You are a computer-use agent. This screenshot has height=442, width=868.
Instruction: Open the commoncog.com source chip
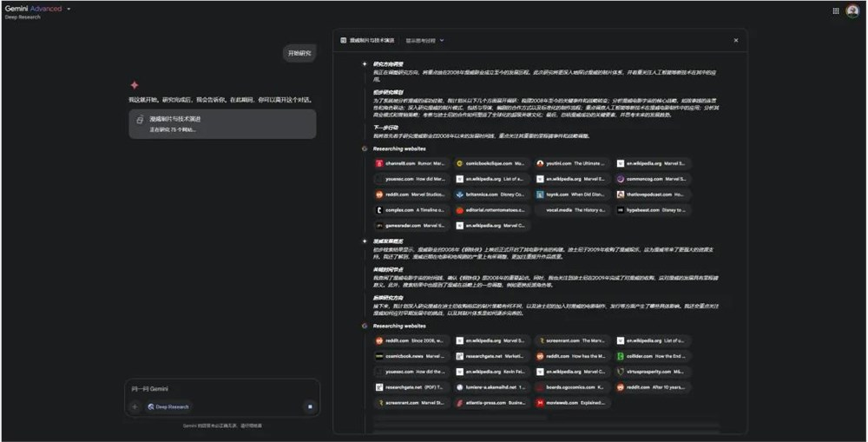[652, 179]
